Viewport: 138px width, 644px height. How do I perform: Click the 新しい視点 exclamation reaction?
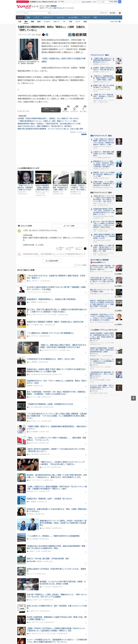[83, 109]
